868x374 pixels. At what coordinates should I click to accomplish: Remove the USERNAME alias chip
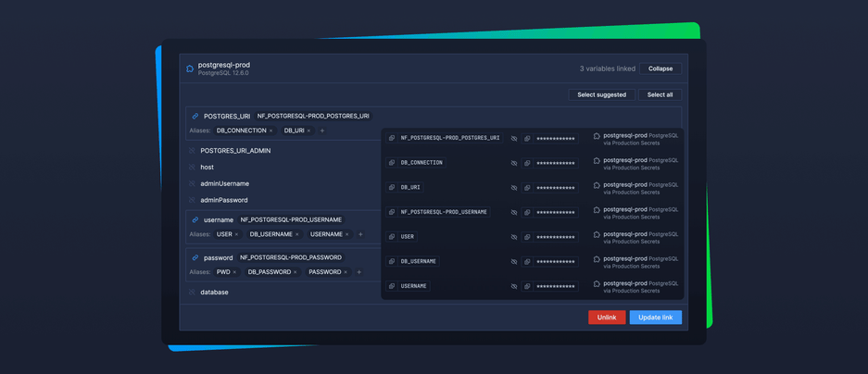pyautogui.click(x=347, y=234)
